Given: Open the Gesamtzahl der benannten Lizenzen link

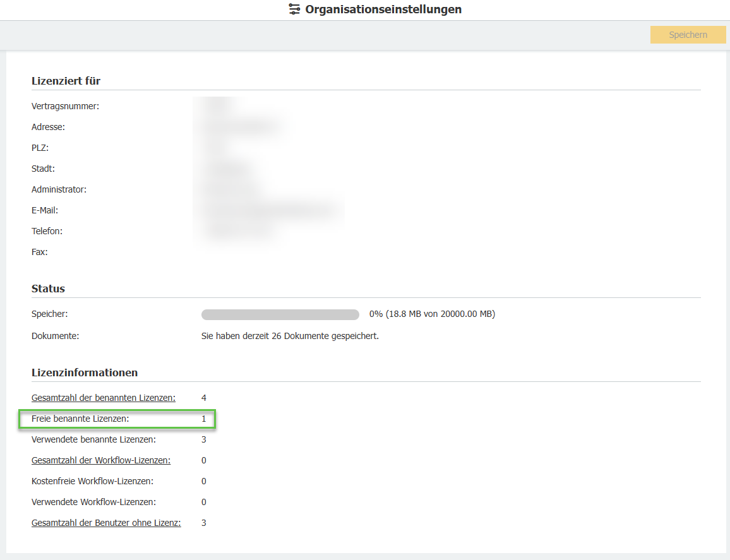Looking at the screenshot, I should (104, 398).
